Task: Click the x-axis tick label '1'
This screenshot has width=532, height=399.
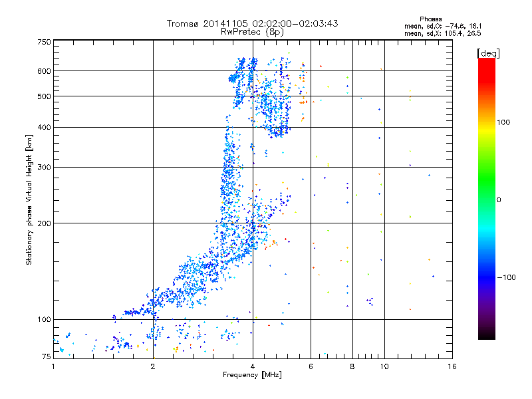Action: [53, 366]
